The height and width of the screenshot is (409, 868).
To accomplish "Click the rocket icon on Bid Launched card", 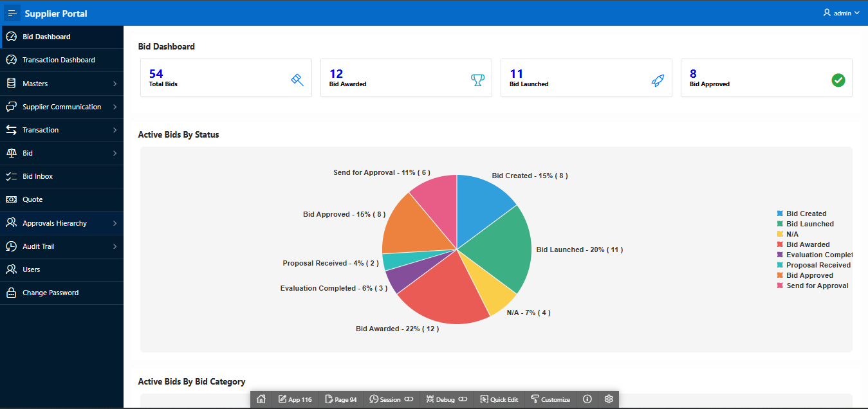I will [x=657, y=80].
